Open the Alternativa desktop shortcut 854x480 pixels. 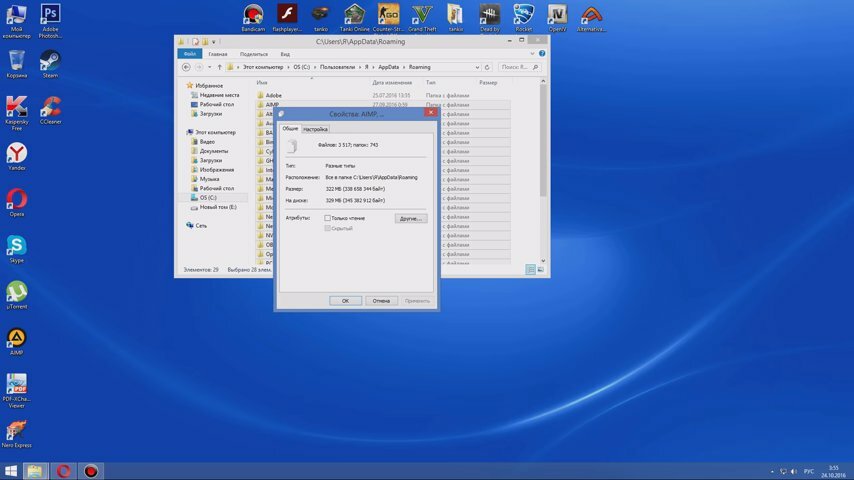pyautogui.click(x=591, y=17)
